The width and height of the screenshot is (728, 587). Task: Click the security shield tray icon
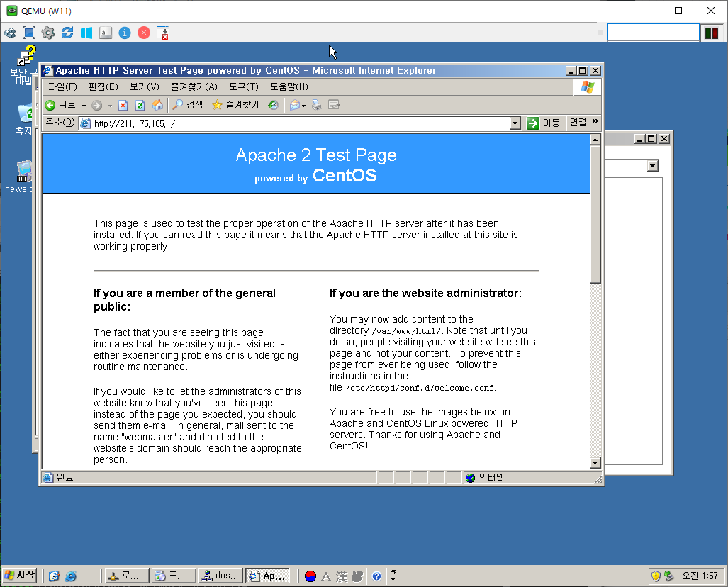656,576
